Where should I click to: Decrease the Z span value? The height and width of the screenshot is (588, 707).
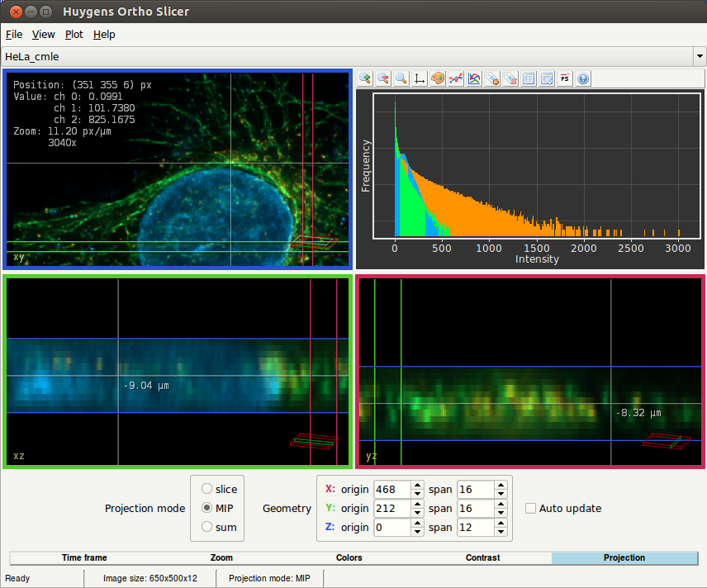(x=501, y=531)
